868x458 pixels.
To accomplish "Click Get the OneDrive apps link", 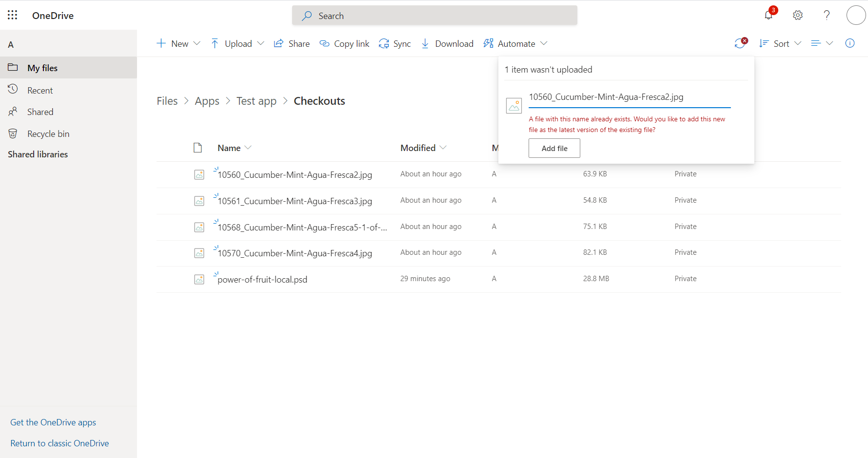I will (x=53, y=422).
